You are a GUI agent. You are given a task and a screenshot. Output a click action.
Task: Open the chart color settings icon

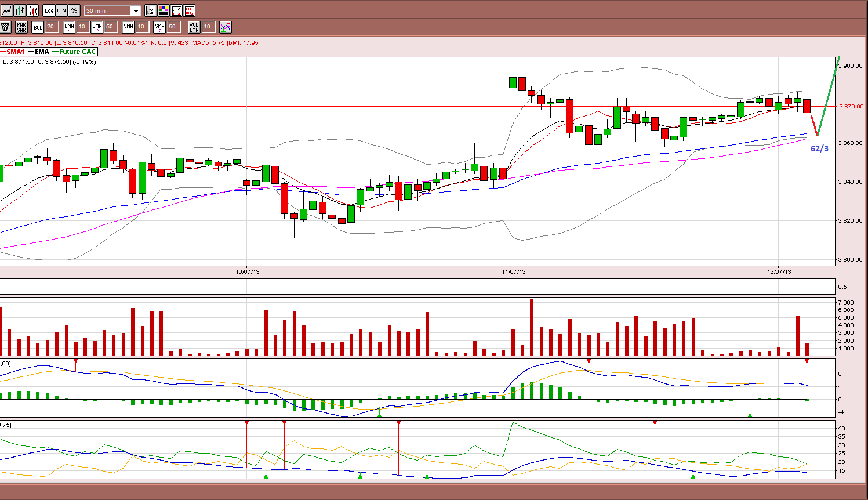[x=164, y=10]
